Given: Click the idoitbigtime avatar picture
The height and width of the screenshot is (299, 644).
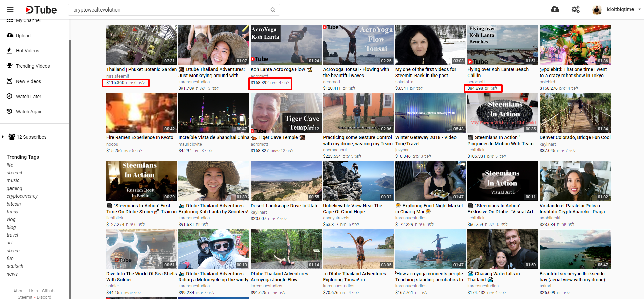Looking at the screenshot, I should point(597,10).
